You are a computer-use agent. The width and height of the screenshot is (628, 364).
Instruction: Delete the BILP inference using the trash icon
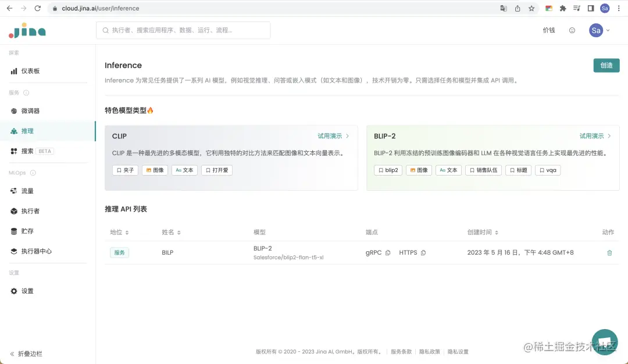(609, 252)
